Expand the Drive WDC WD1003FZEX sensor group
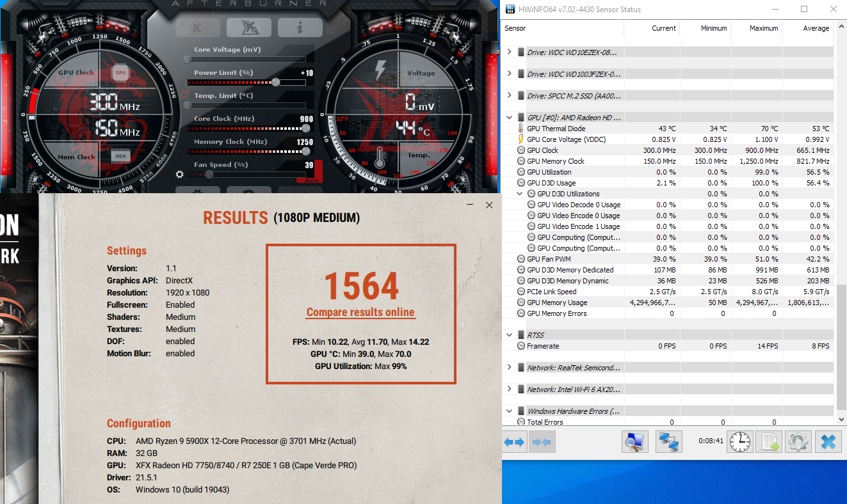 pyautogui.click(x=510, y=74)
